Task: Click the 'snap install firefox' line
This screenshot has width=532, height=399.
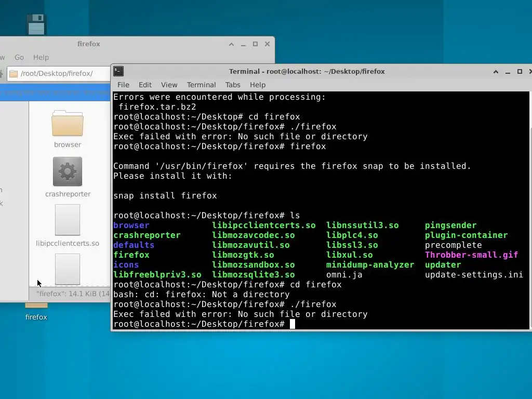Action: (165, 196)
